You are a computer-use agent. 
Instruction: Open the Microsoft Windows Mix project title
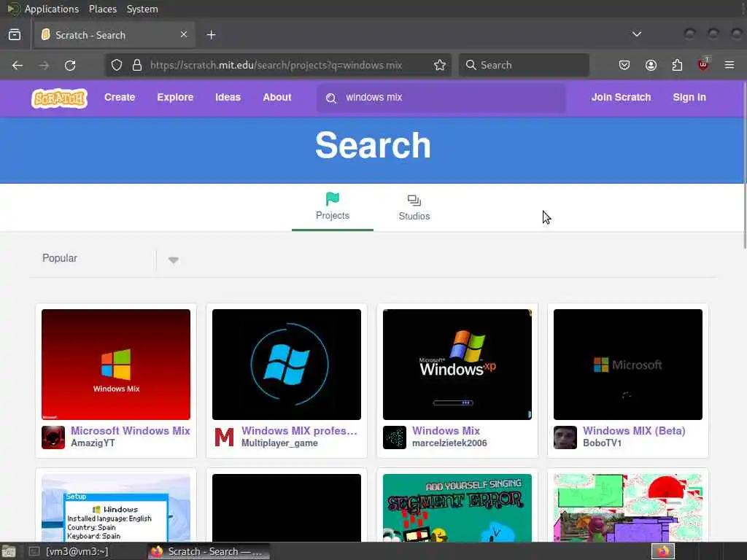[131, 430]
